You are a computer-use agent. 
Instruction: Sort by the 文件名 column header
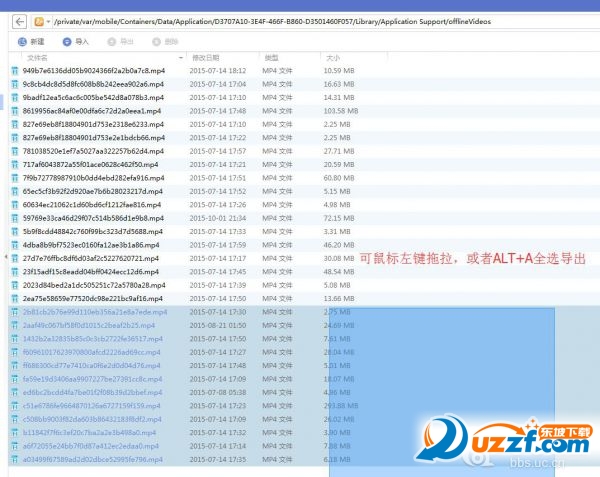click(38, 58)
